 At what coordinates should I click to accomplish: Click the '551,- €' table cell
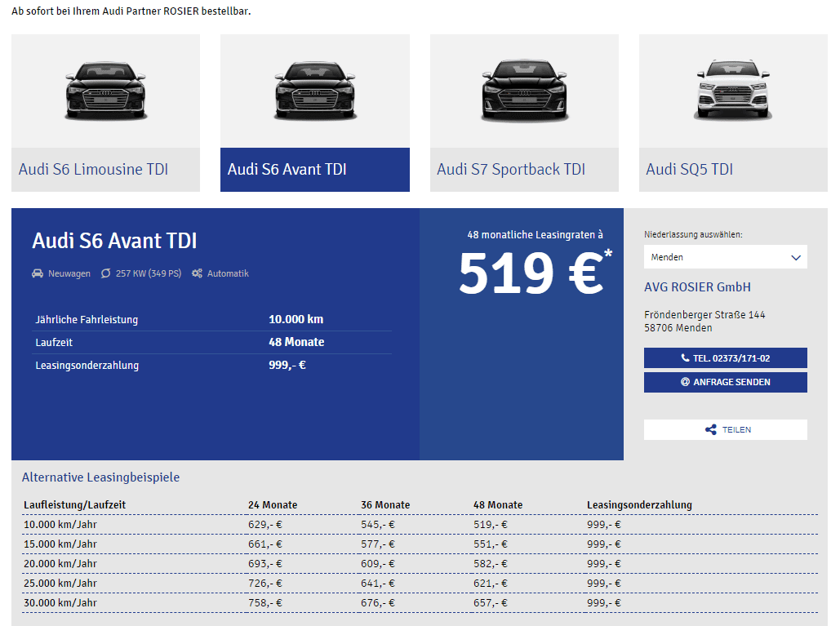click(490, 544)
